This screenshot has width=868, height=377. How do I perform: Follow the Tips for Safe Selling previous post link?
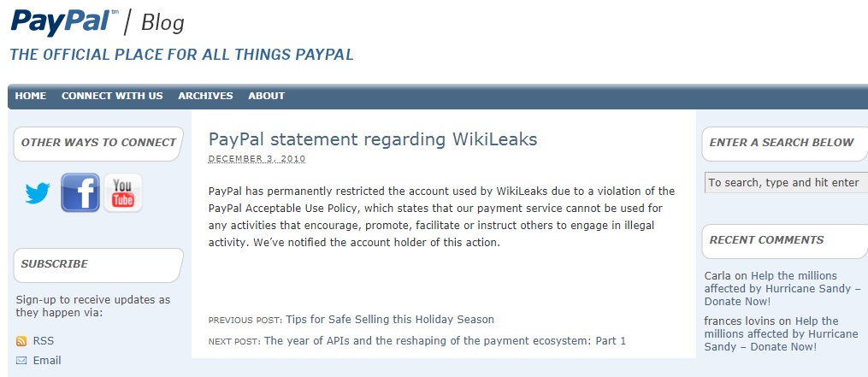point(390,320)
